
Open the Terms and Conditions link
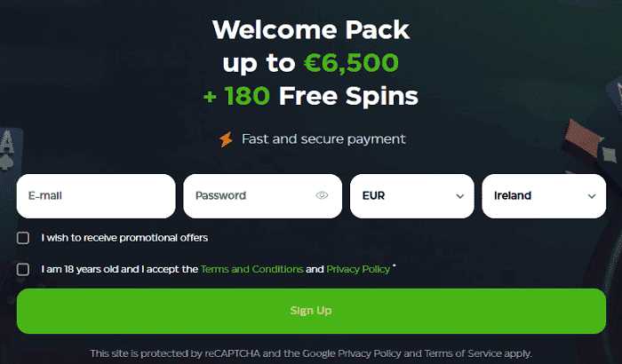tap(251, 269)
